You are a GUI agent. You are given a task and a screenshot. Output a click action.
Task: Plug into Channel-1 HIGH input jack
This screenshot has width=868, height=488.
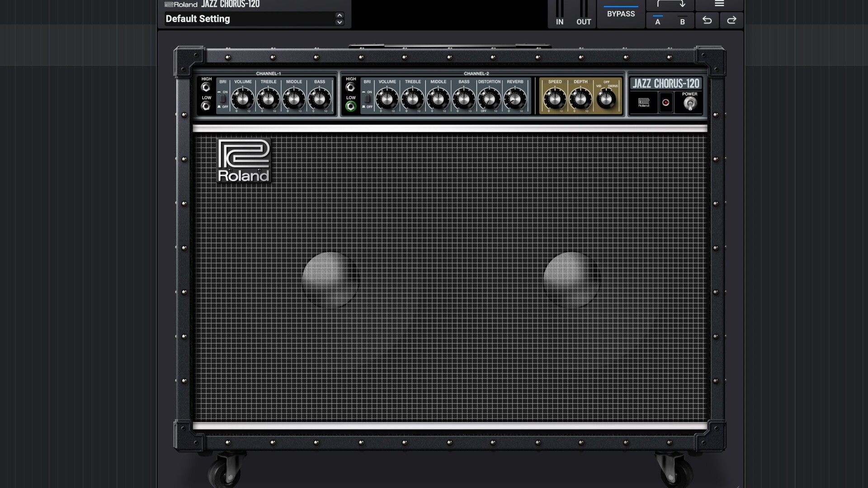pyautogui.click(x=206, y=88)
